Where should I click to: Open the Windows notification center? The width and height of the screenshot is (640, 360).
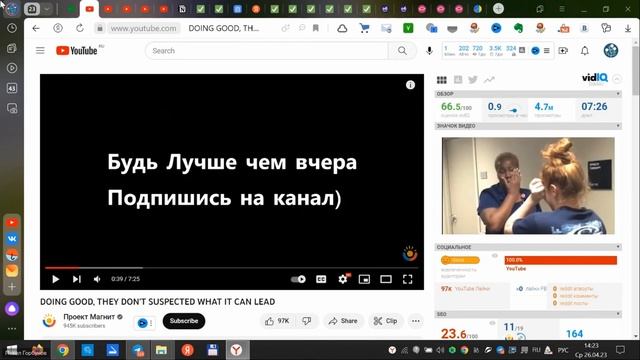pos(620,350)
